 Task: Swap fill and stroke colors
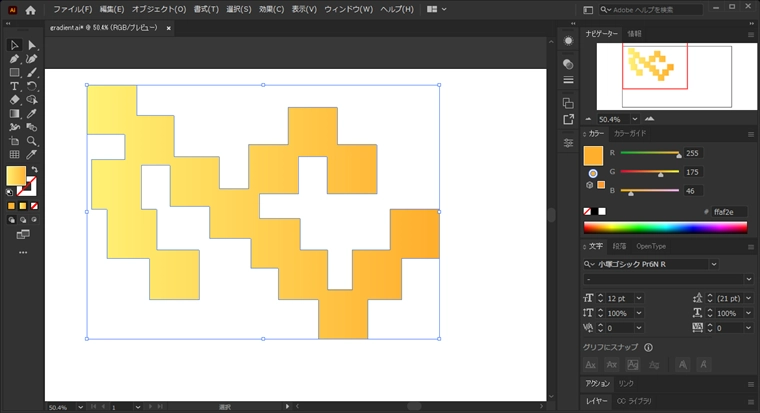tap(34, 170)
